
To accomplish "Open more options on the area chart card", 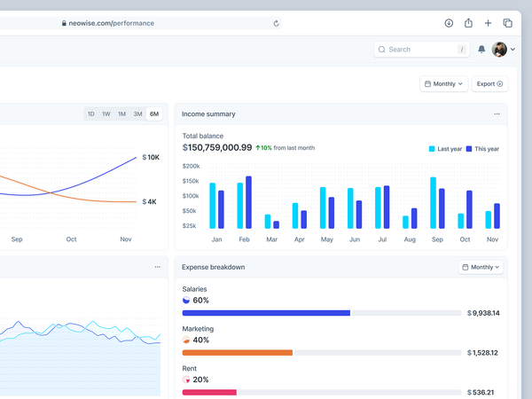I will 158,267.
